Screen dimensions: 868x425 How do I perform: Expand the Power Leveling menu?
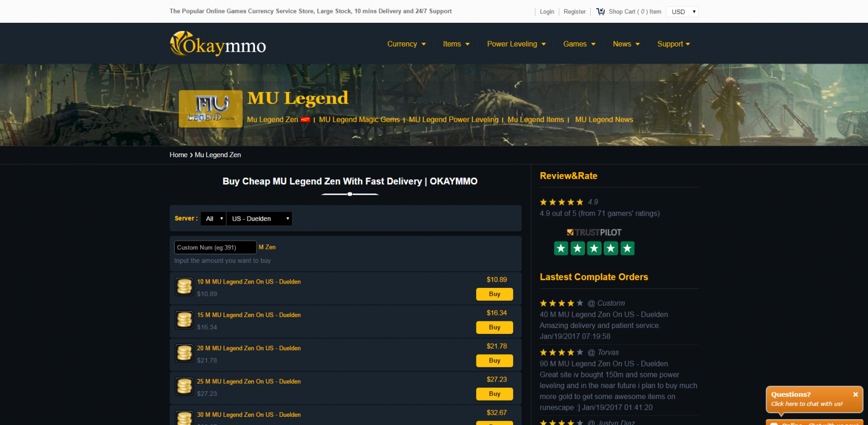[516, 44]
